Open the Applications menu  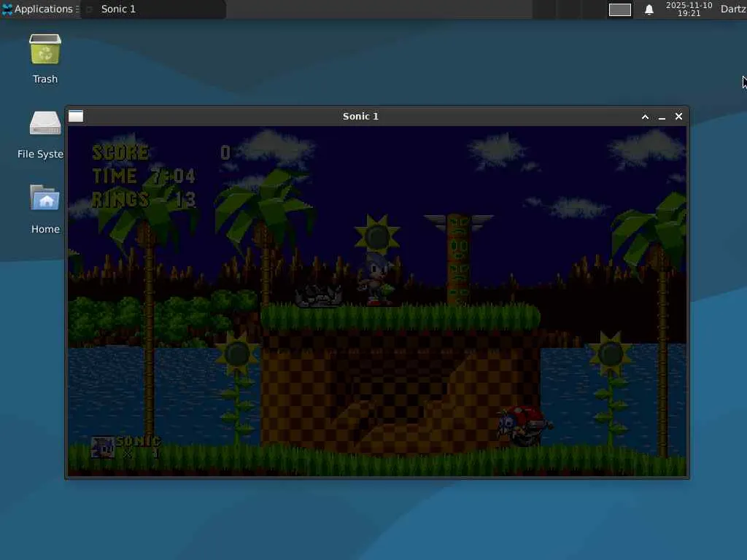(40, 9)
